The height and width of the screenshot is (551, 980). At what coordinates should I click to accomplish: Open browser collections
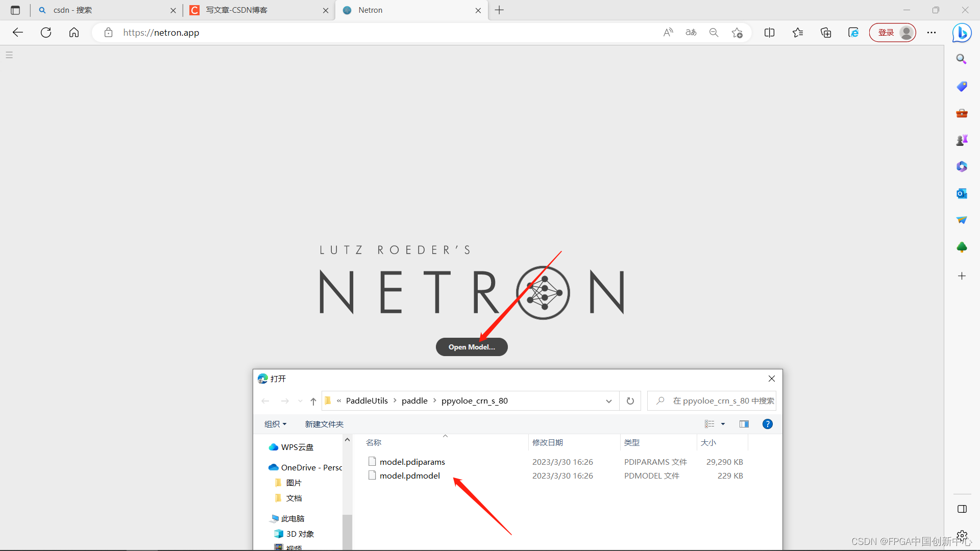tap(826, 33)
